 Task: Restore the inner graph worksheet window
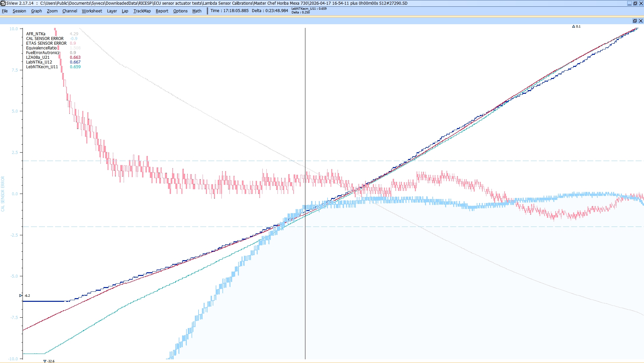[x=635, y=21]
